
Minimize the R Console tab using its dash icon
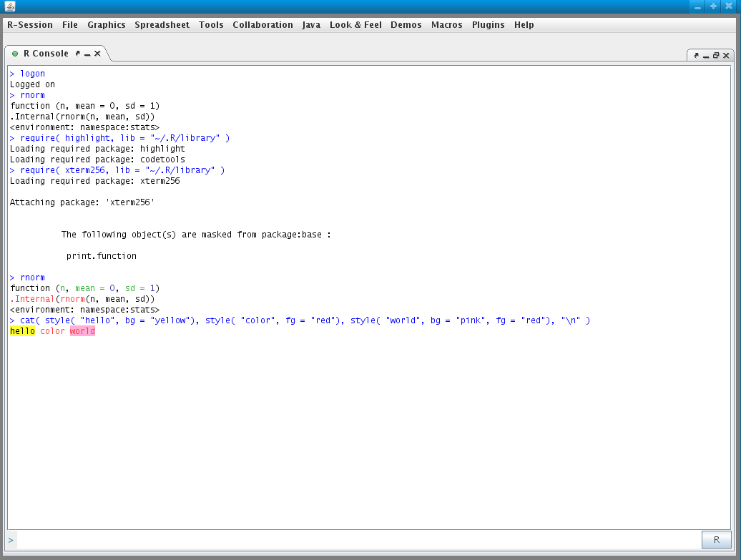(x=87, y=55)
